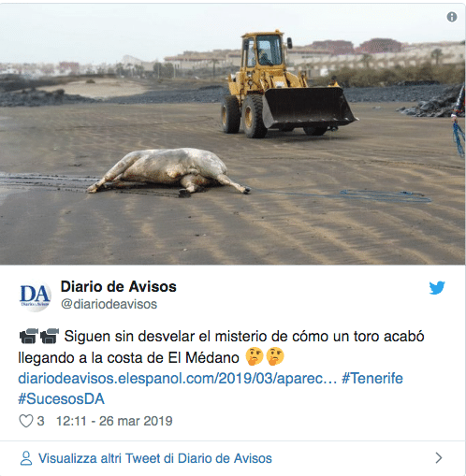The image size is (466, 476).
Task: Click the tweet text about El Médano
Action: [221, 347]
